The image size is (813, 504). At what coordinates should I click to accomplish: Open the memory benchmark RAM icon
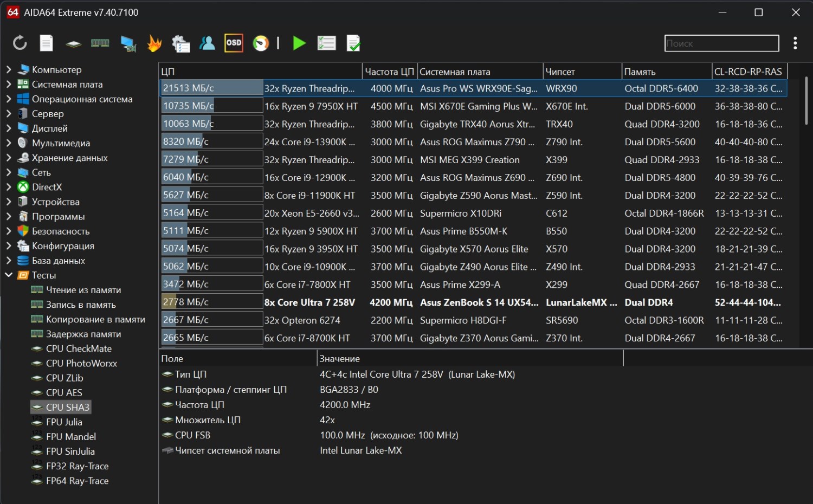click(x=100, y=43)
